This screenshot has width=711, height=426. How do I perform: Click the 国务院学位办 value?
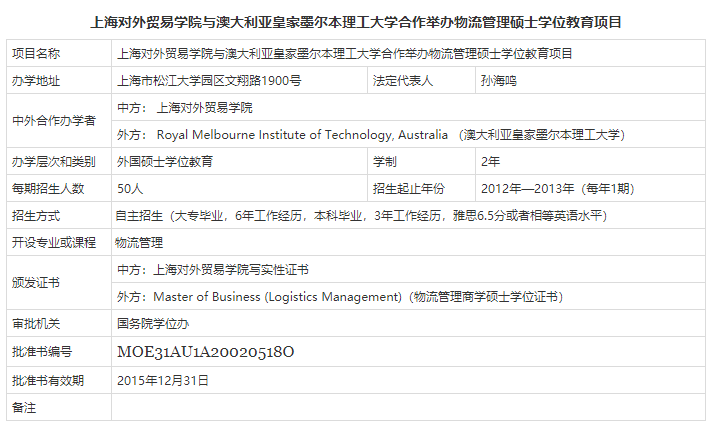tap(153, 324)
